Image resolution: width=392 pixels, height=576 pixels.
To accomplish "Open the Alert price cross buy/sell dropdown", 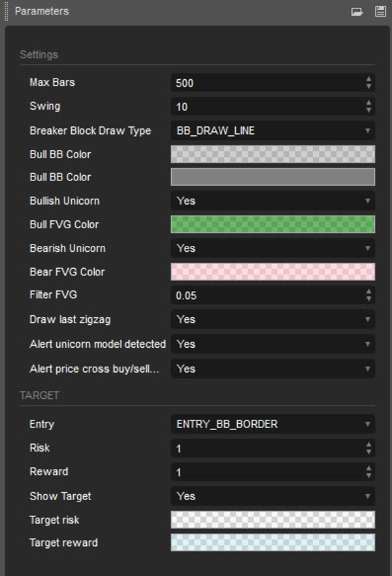I will click(272, 369).
